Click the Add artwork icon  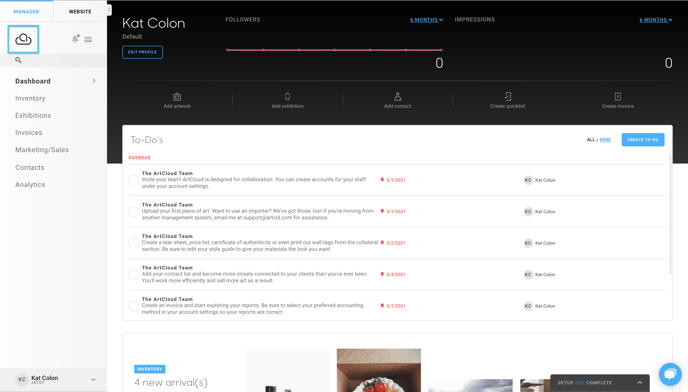pos(177,97)
